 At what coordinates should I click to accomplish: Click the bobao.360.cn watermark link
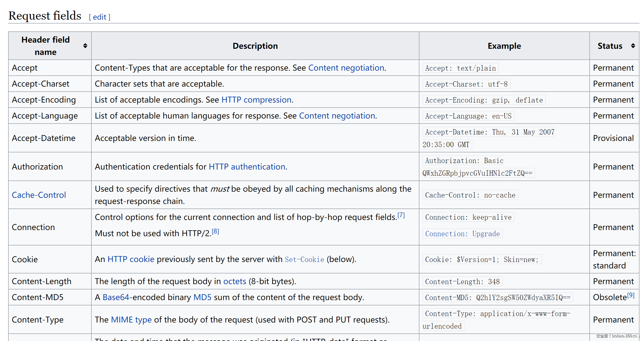point(614,335)
